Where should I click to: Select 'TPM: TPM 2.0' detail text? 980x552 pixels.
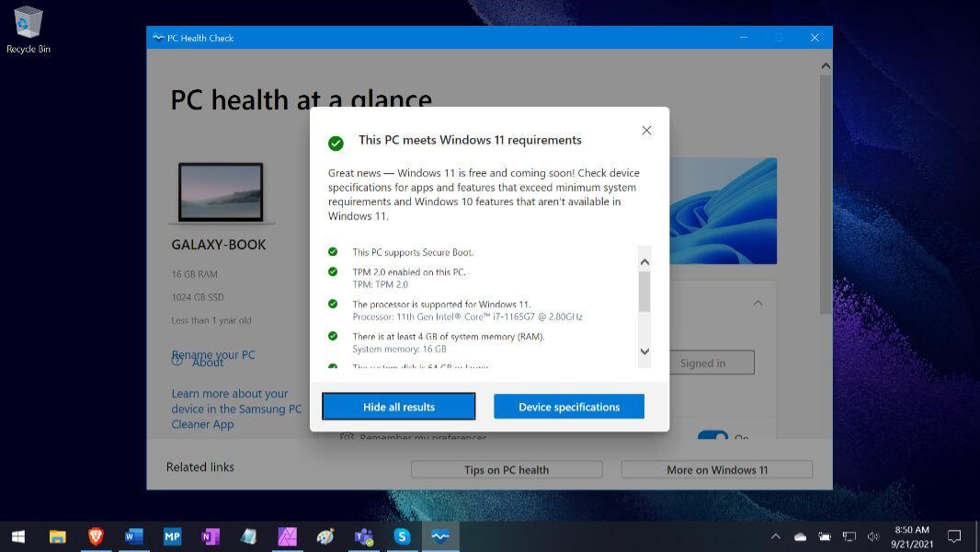coord(380,284)
